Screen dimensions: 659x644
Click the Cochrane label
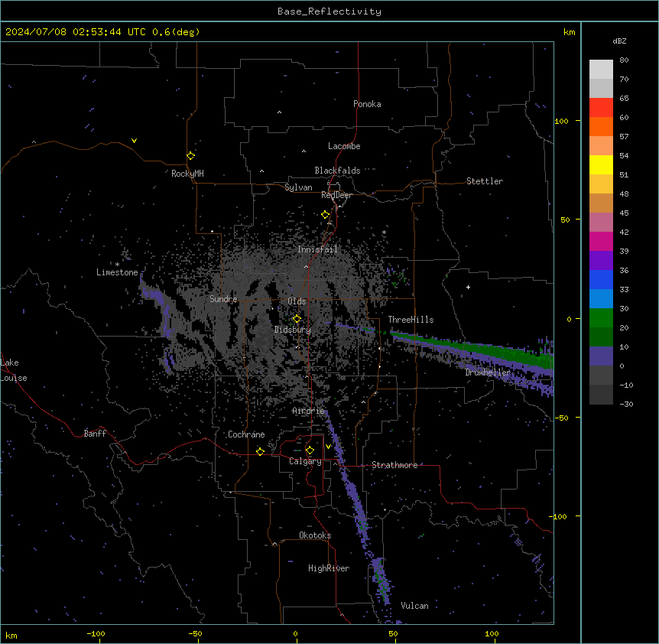(246, 434)
